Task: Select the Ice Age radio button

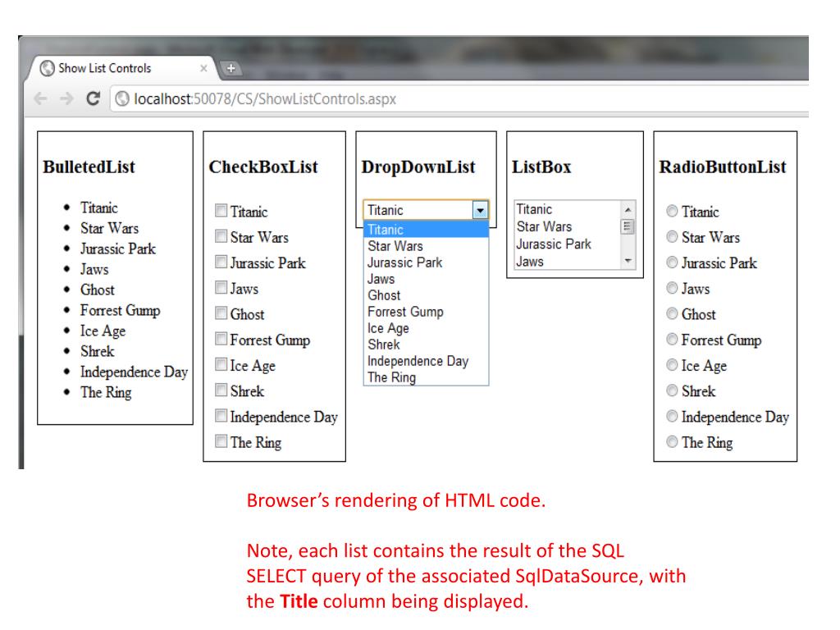Action: [x=672, y=365]
